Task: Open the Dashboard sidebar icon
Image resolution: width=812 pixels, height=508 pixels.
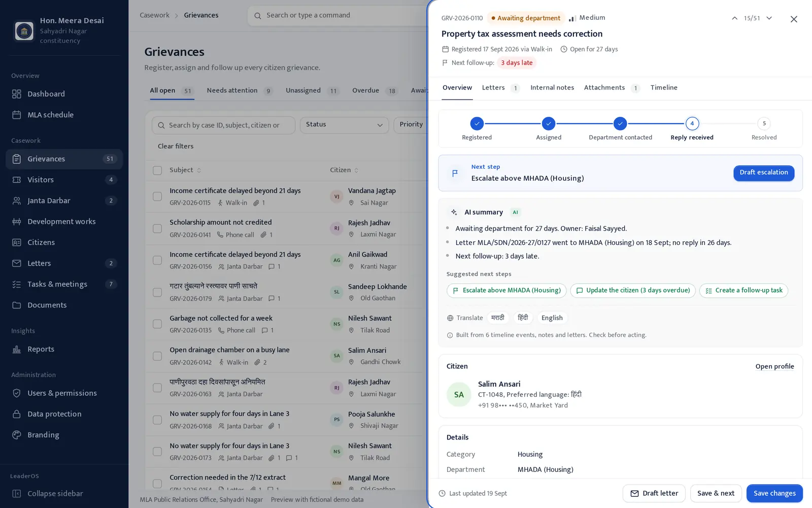Action: point(17,94)
